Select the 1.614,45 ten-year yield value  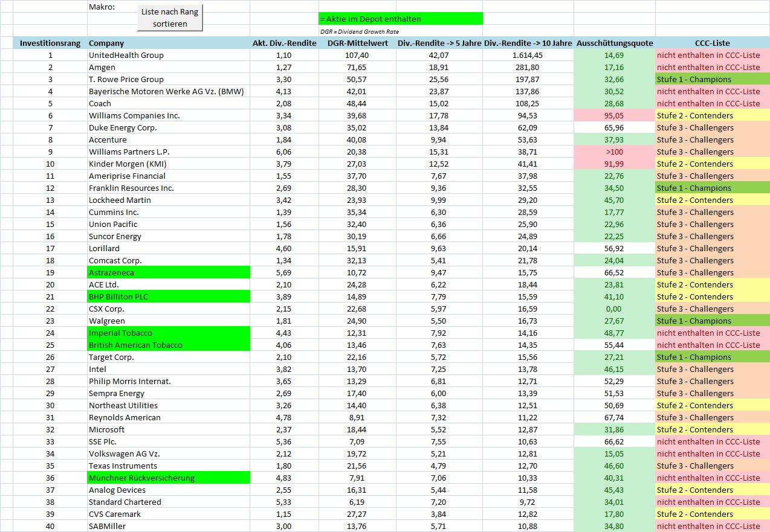click(x=528, y=55)
